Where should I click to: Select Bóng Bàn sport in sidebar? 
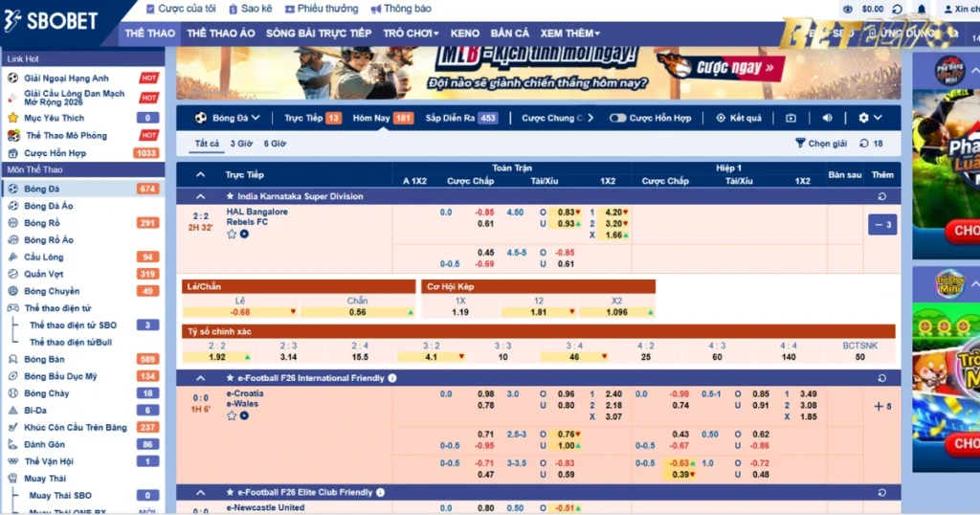[83, 359]
